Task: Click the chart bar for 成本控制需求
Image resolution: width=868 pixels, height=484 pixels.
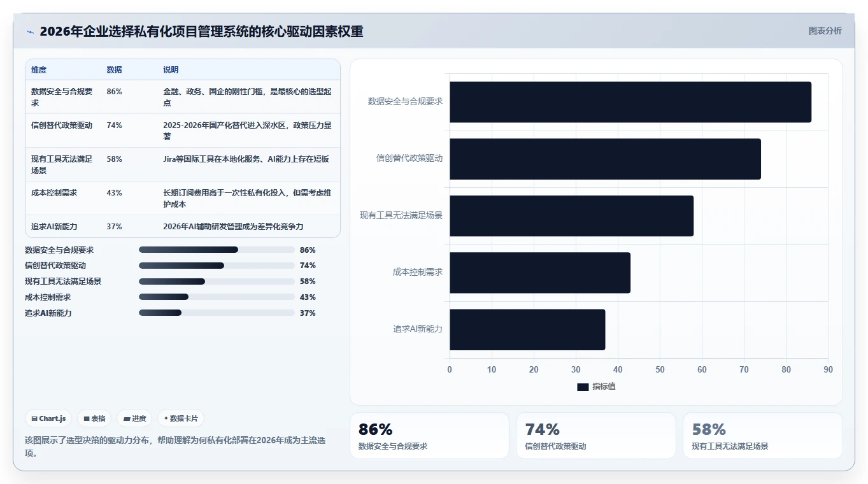Action: pyautogui.click(x=540, y=273)
